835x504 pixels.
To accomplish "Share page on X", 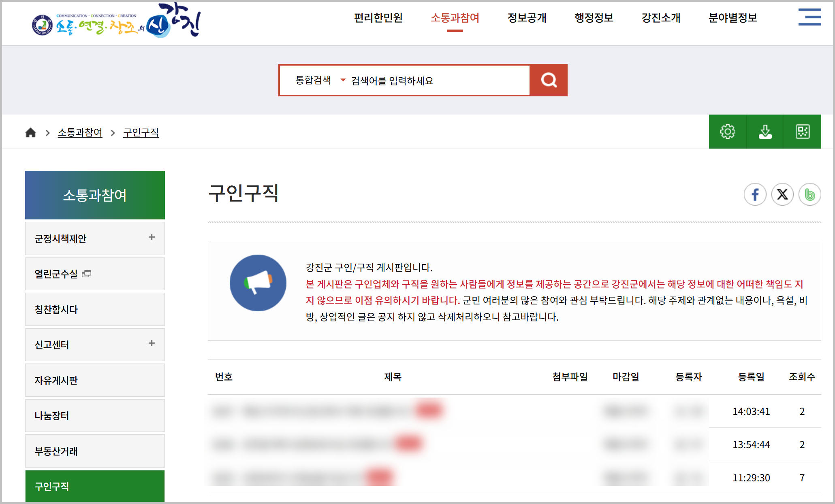I will pos(782,195).
